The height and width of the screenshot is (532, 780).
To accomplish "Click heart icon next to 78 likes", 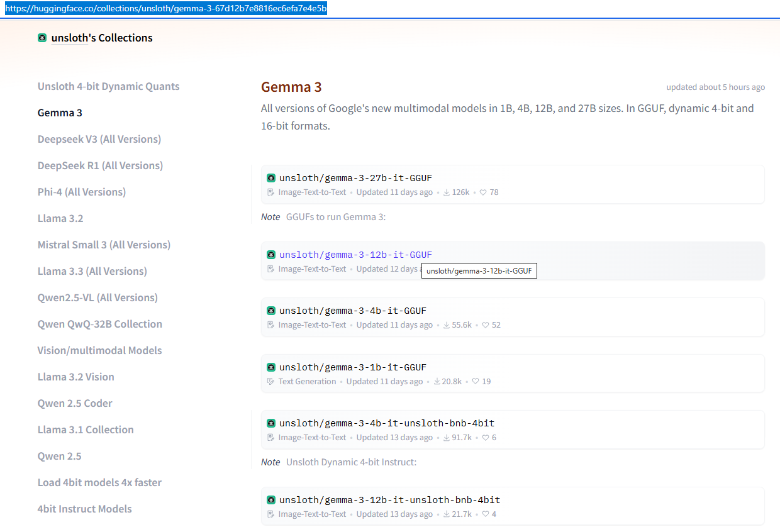I will [483, 192].
